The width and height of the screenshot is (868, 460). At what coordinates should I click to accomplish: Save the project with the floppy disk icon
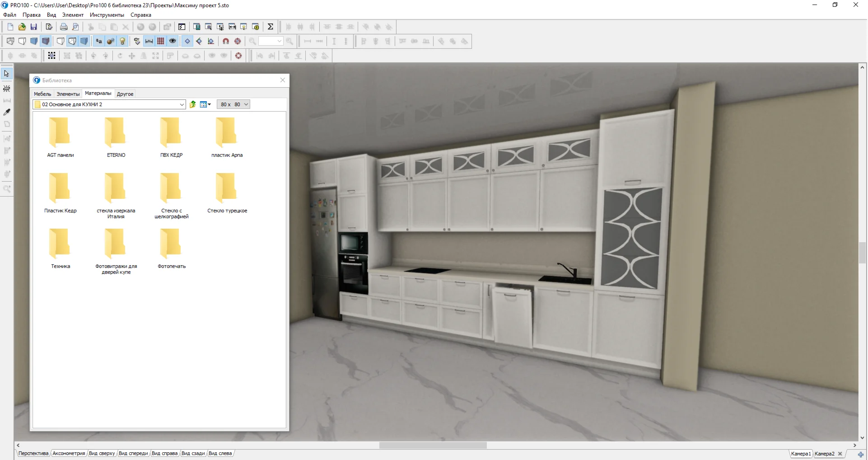tap(33, 27)
